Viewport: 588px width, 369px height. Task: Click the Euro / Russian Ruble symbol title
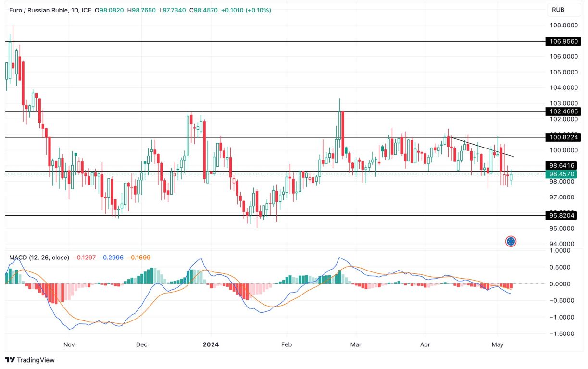click(x=39, y=10)
